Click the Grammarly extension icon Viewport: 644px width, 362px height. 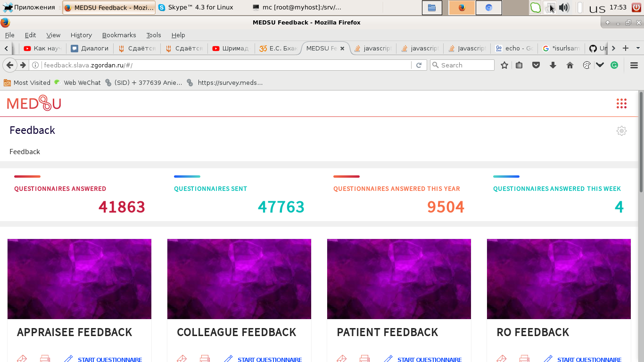pyautogui.click(x=614, y=65)
